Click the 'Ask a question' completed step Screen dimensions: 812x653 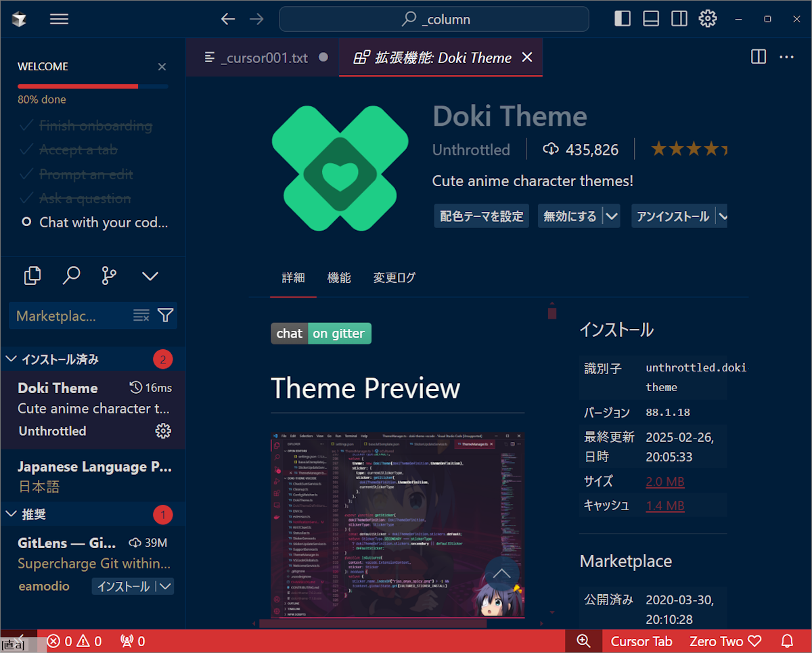click(75, 198)
